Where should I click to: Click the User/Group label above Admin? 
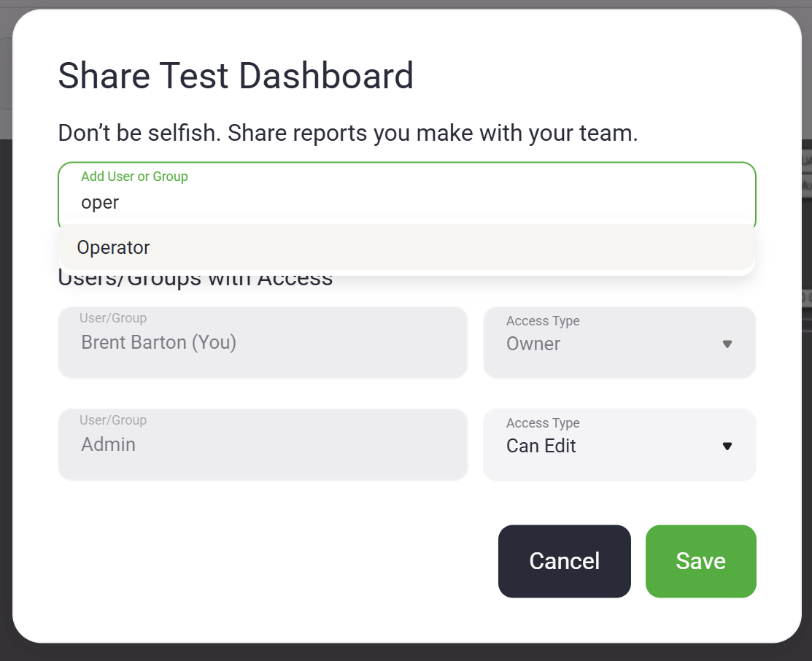113,420
